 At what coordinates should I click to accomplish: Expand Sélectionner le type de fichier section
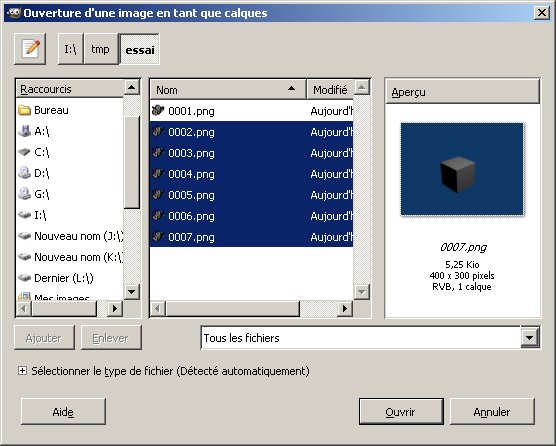[22, 371]
